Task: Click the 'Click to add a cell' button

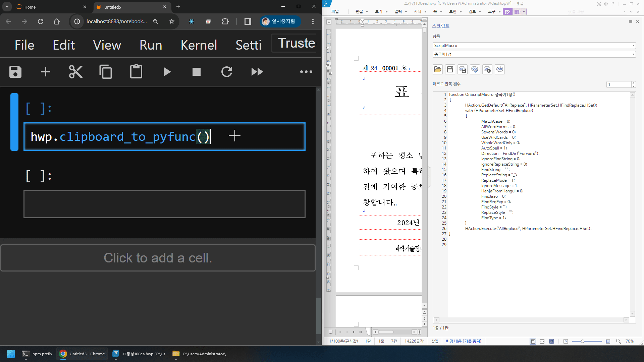Action: click(x=158, y=258)
